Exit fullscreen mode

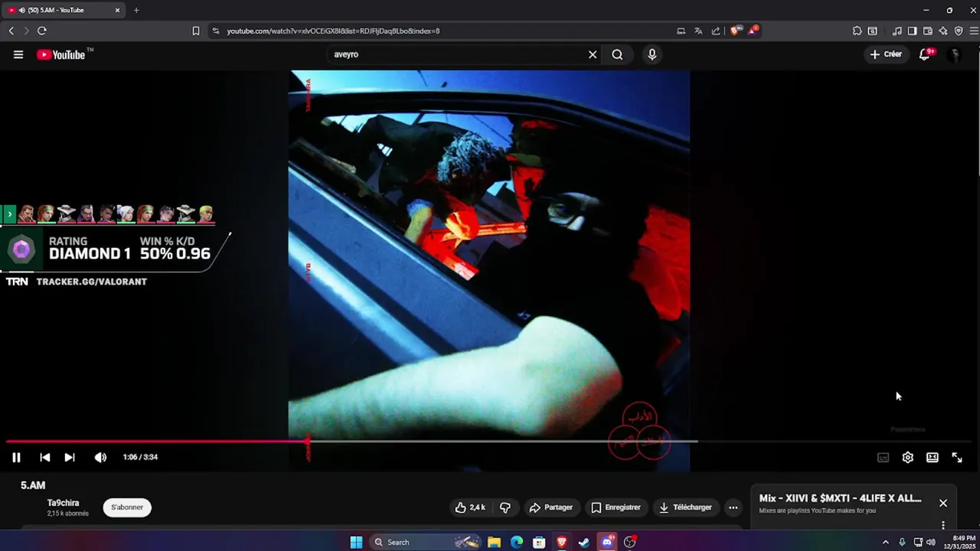pos(957,457)
